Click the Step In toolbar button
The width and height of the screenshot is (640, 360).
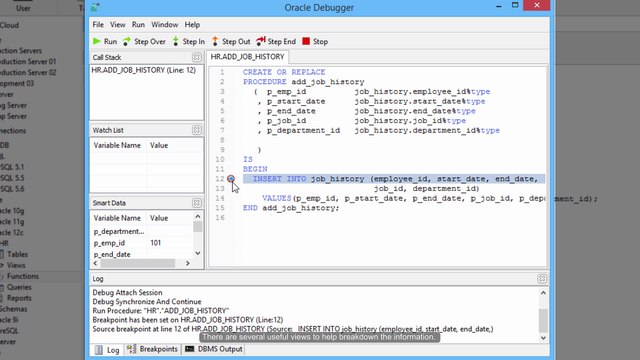(x=189, y=42)
